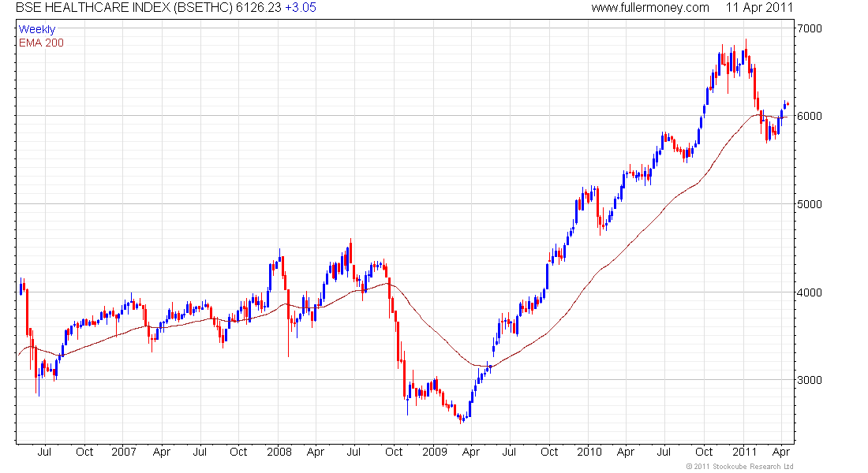
Task: Click the 2007 year axis label
Action: [x=123, y=452]
